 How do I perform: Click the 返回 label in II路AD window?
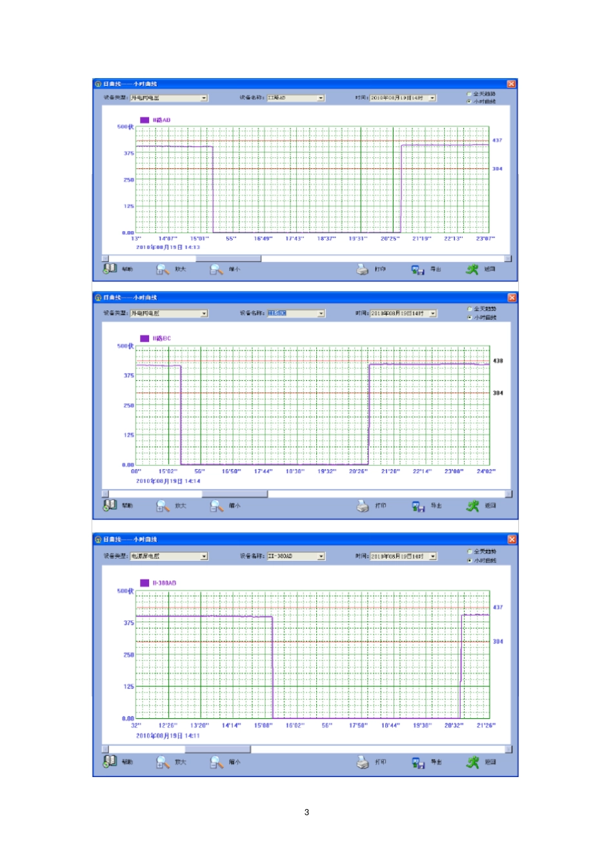pyautogui.click(x=490, y=270)
